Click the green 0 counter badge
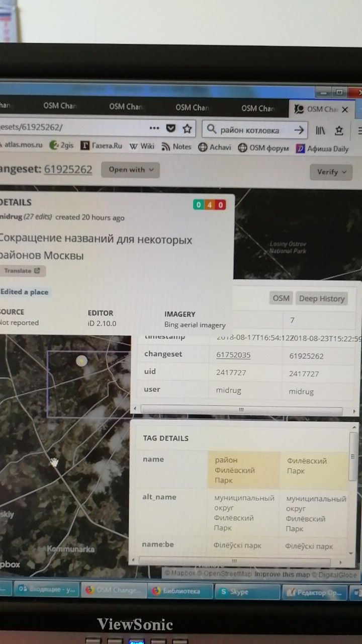The height and width of the screenshot is (644, 362). tap(198, 204)
